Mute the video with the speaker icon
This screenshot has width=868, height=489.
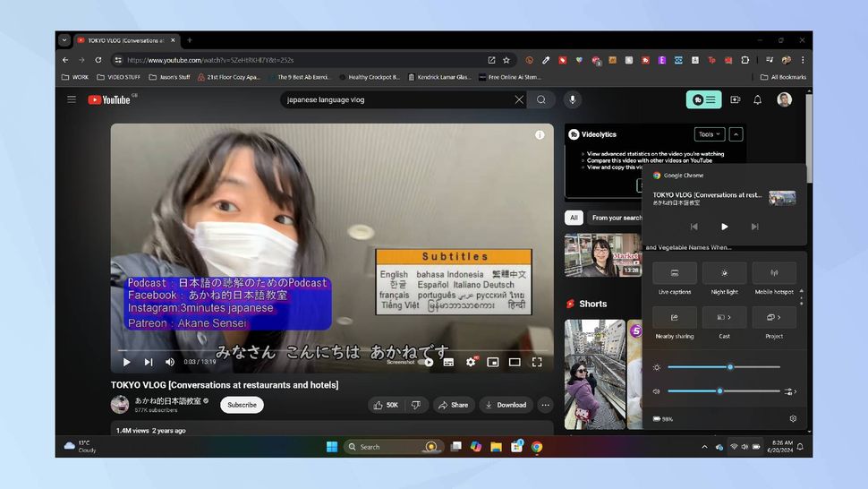170,362
